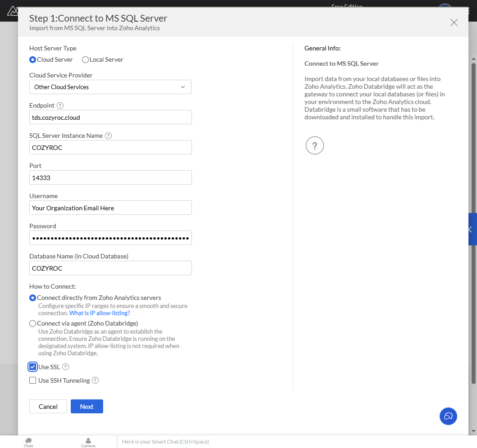Uncheck the Use SSL checkbox

(32, 367)
